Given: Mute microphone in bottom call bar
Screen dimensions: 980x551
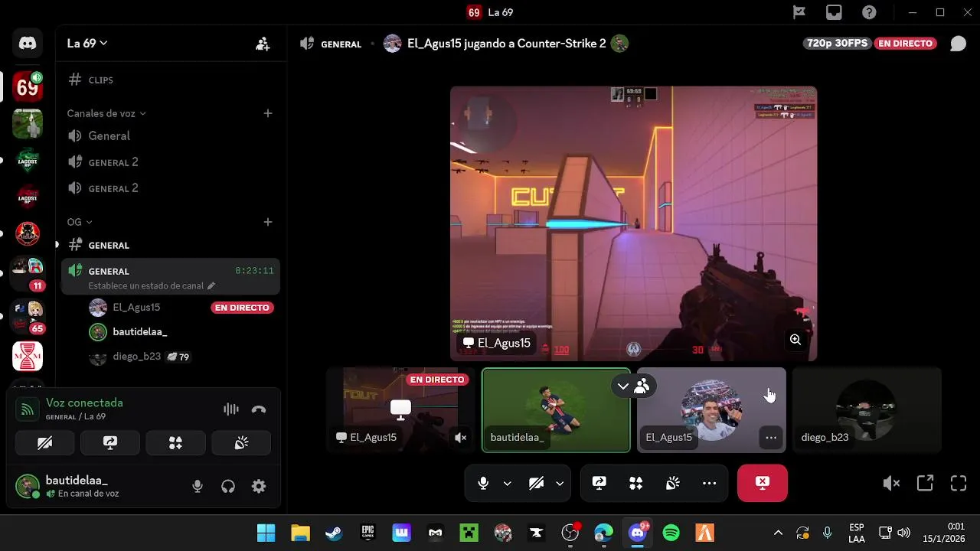Looking at the screenshot, I should click(x=483, y=483).
